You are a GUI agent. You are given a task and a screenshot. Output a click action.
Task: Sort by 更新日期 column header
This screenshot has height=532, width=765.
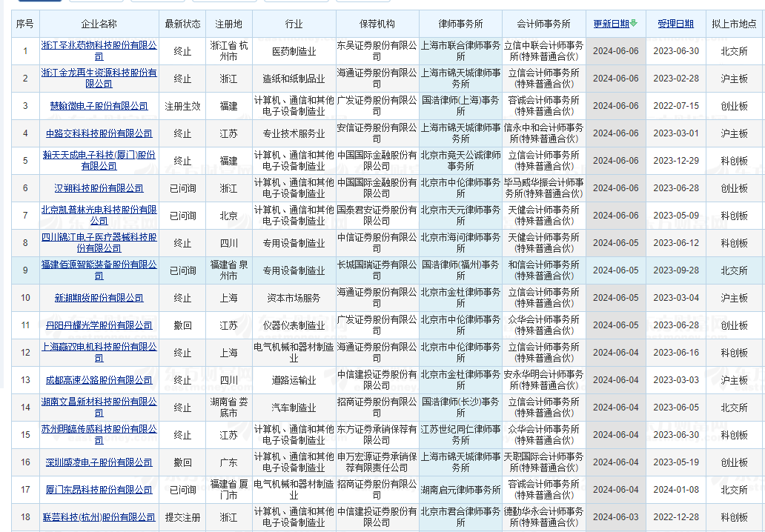612,24
